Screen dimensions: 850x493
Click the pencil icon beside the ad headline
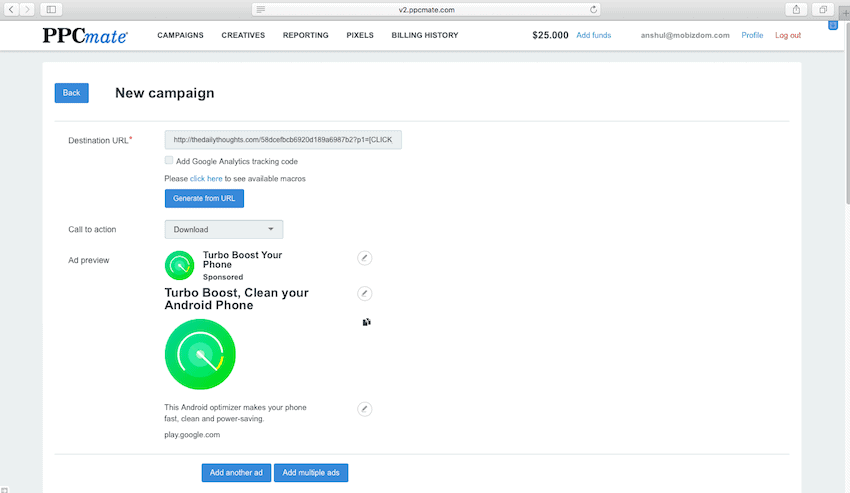pos(365,293)
